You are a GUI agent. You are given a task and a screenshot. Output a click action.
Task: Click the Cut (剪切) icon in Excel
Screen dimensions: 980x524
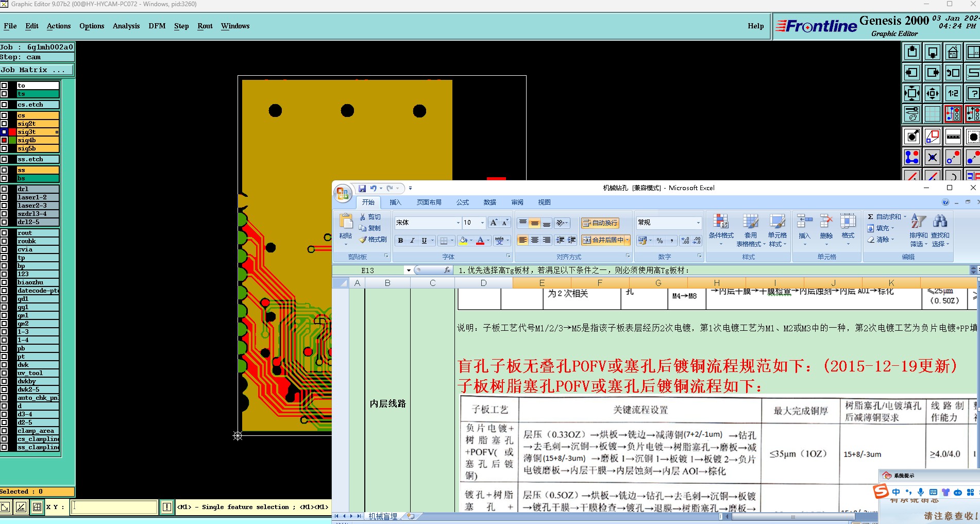(370, 217)
